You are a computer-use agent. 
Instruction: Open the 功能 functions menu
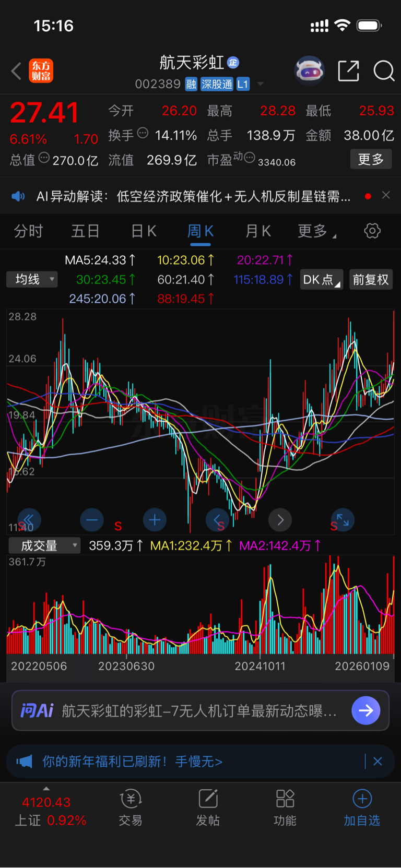point(285,808)
